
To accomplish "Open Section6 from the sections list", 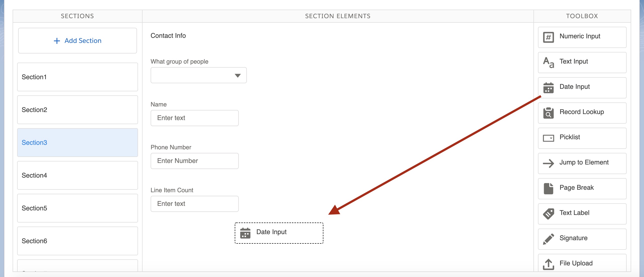I will [78, 241].
